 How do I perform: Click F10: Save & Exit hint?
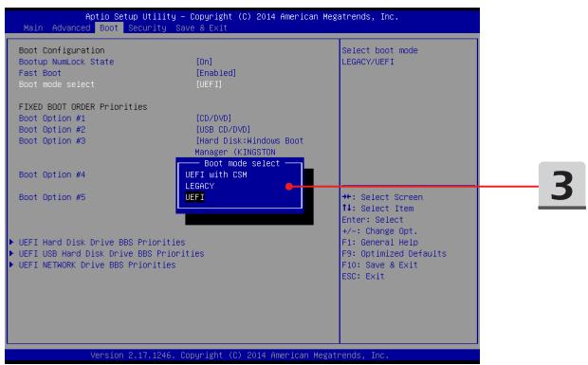pos(379,265)
